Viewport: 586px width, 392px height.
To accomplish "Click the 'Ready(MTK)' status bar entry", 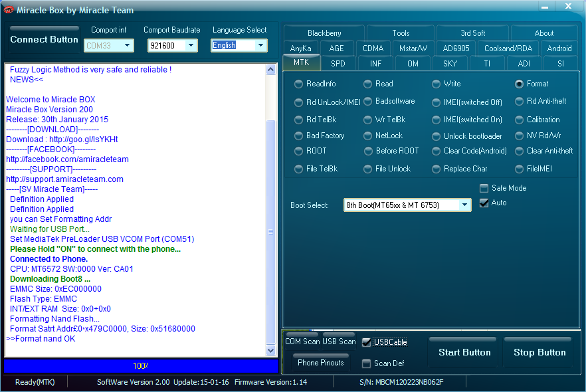I will tap(35, 382).
